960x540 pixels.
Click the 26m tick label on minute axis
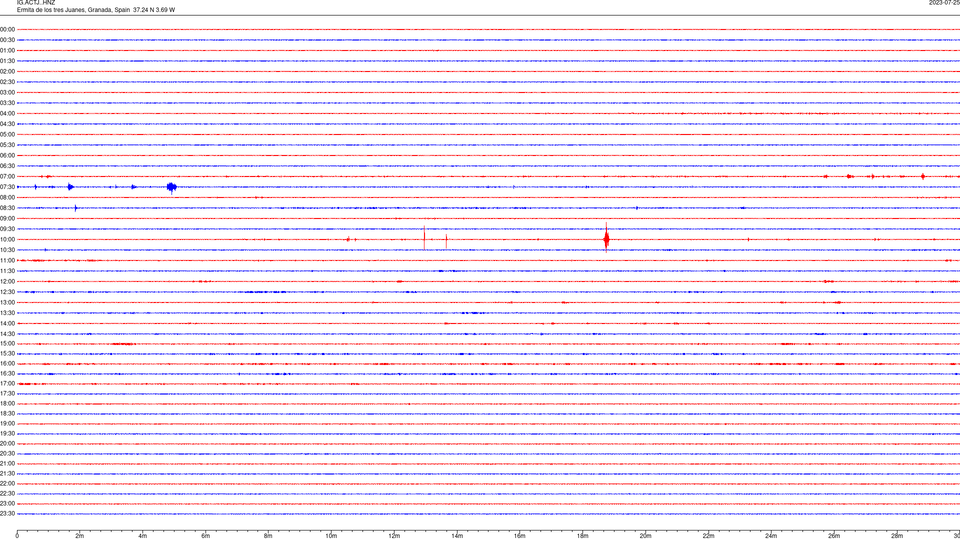pos(834,536)
